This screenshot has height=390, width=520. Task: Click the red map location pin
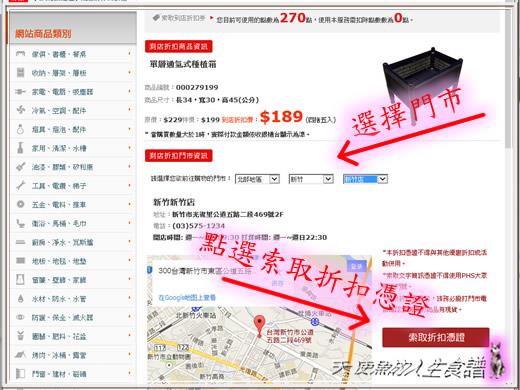point(259,326)
